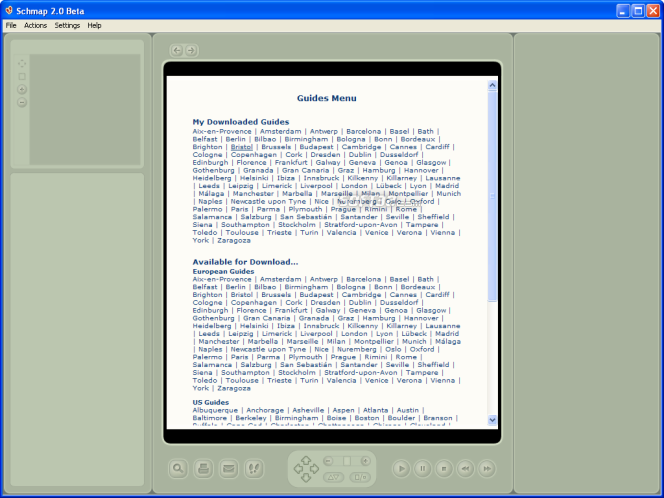This screenshot has width=664, height=498.
Task: Open Berkeley in US Guides
Action: click(251, 418)
